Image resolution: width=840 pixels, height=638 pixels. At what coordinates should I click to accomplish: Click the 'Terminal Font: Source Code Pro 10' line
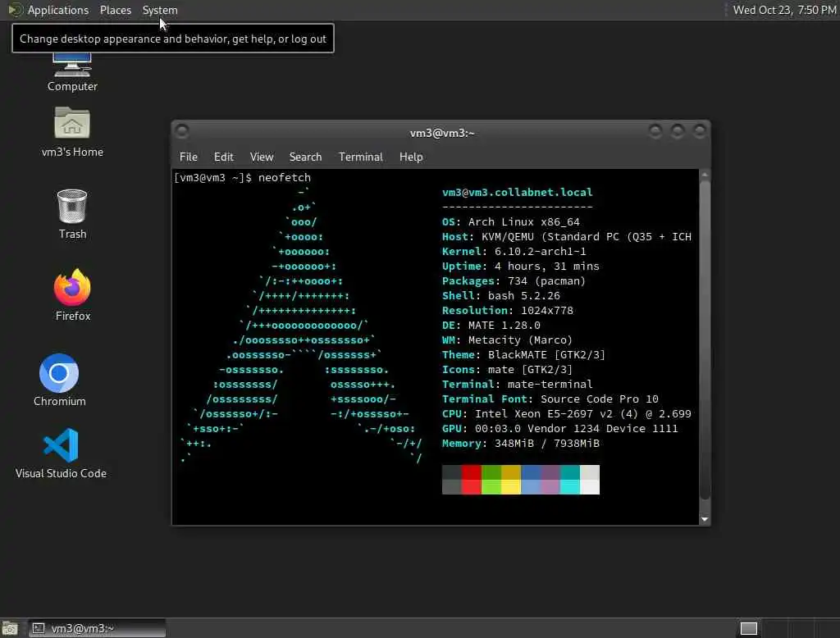550,399
